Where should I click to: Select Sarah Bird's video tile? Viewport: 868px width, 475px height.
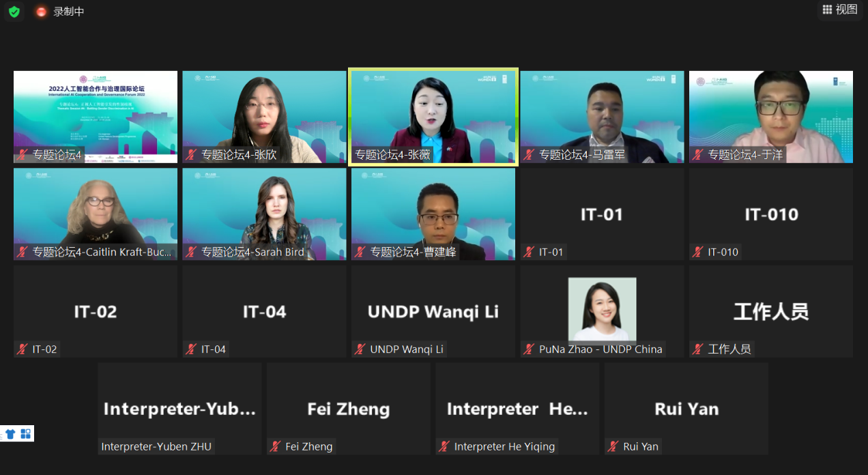264,214
